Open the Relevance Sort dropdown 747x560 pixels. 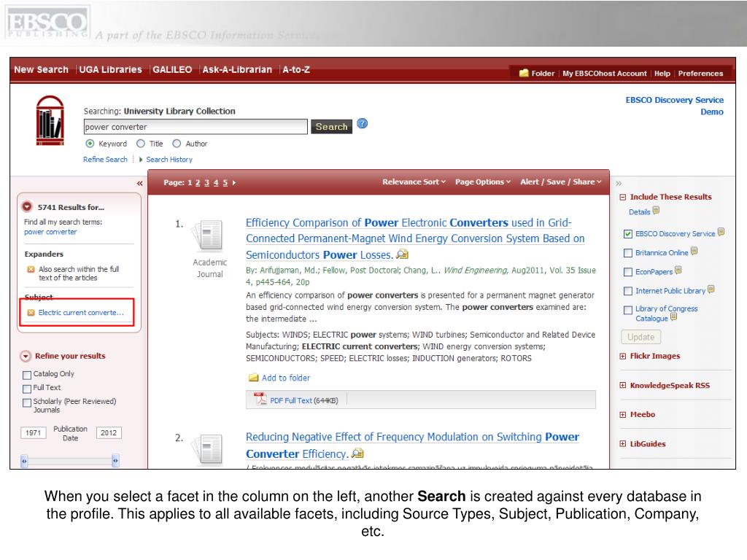[x=414, y=182]
